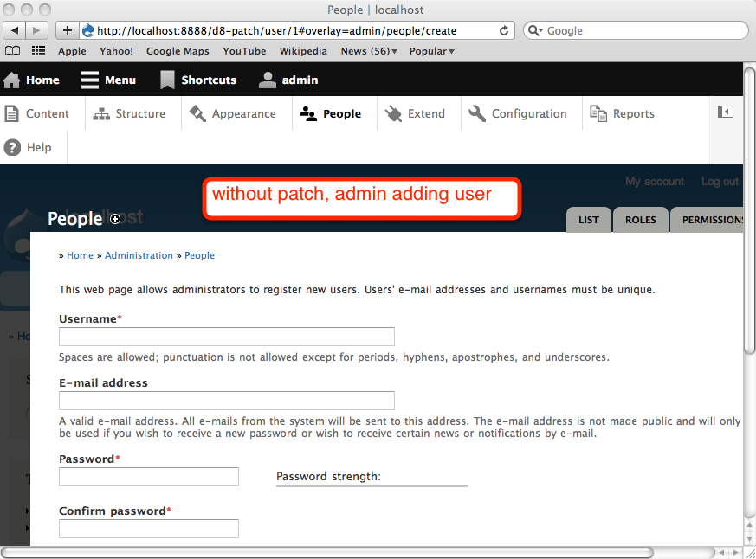Click the Shortcuts bookmark icon

(x=167, y=80)
